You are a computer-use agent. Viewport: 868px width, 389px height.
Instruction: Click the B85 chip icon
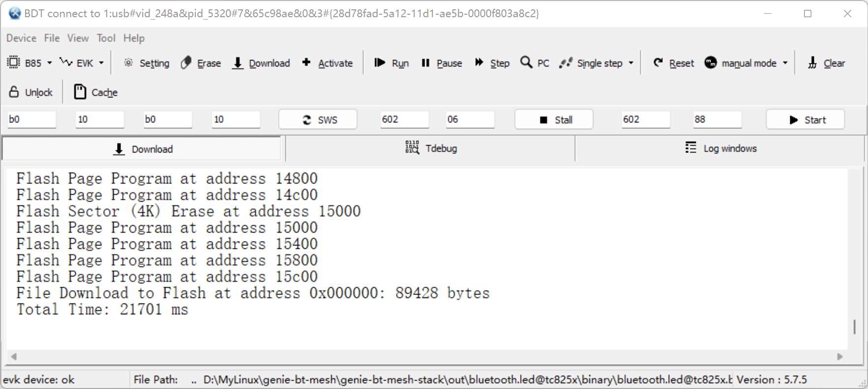click(x=13, y=62)
